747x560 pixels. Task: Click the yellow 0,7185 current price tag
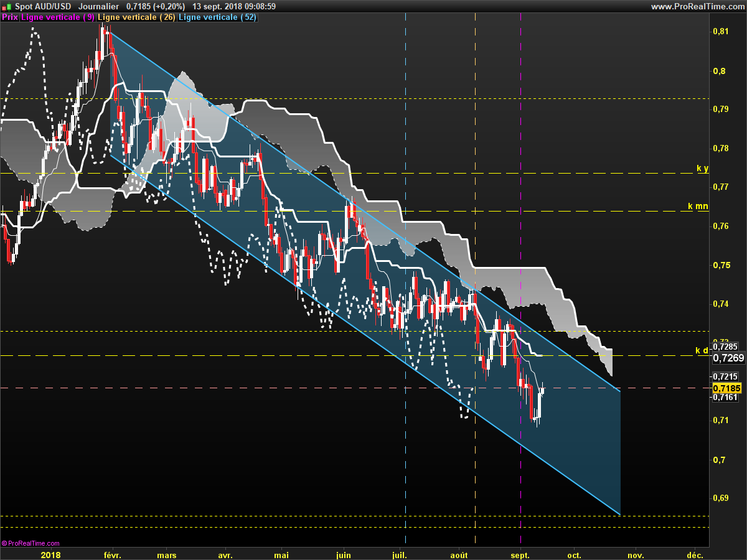[x=726, y=388]
